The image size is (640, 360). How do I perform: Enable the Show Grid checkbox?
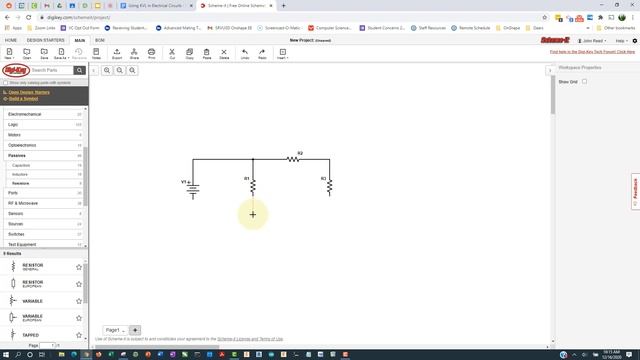click(x=584, y=82)
